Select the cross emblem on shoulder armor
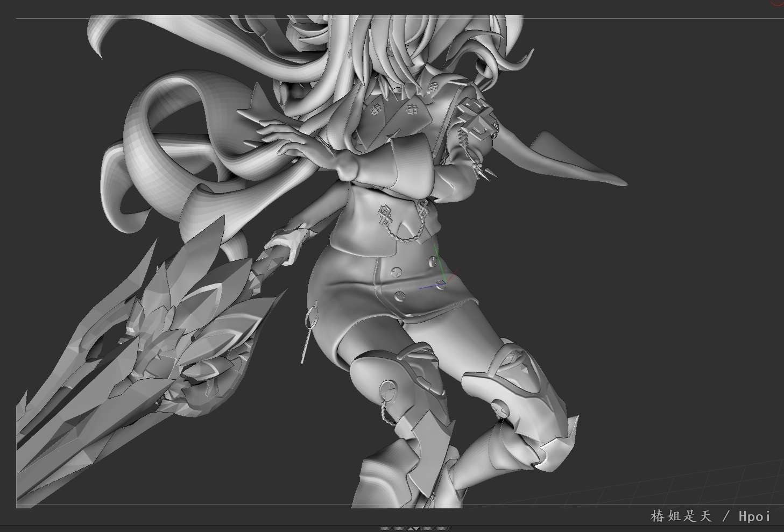 pyautogui.click(x=478, y=119)
